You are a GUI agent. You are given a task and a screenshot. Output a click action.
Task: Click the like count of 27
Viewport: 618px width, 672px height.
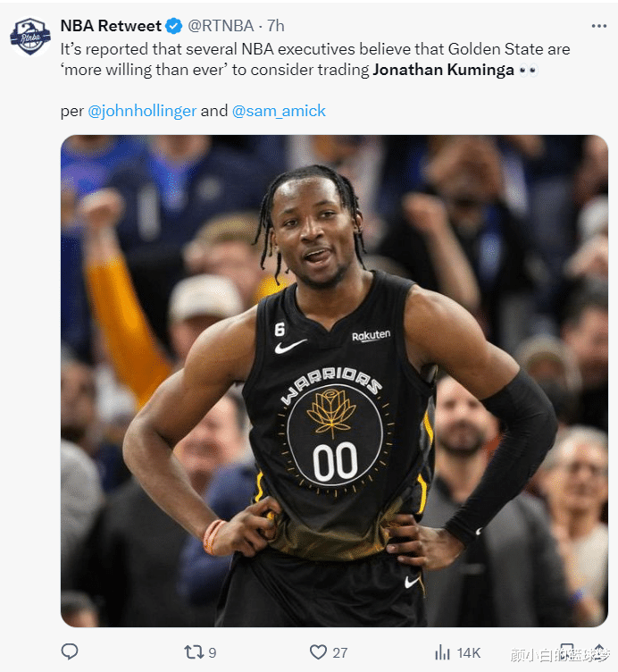pos(339,652)
